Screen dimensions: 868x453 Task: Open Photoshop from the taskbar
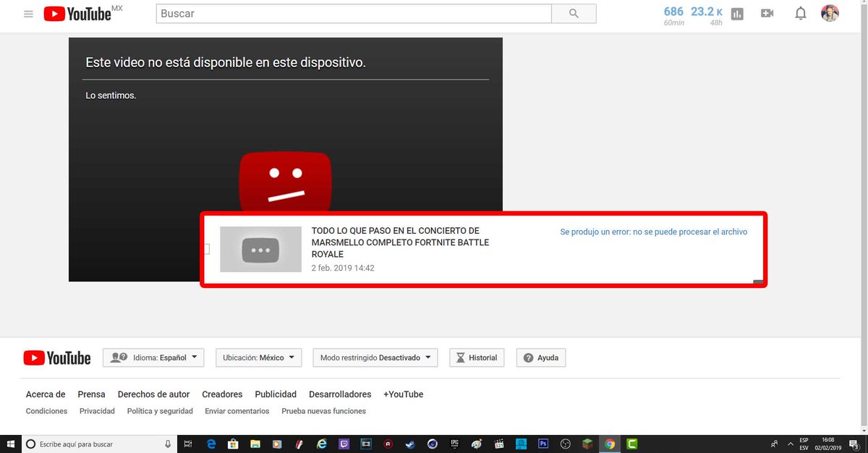coord(543,444)
